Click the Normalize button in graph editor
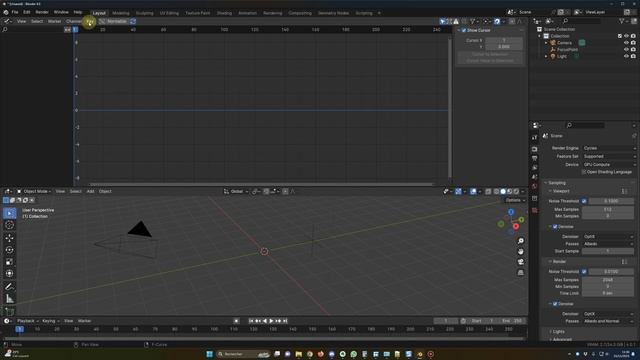The image size is (640, 360). (x=117, y=21)
